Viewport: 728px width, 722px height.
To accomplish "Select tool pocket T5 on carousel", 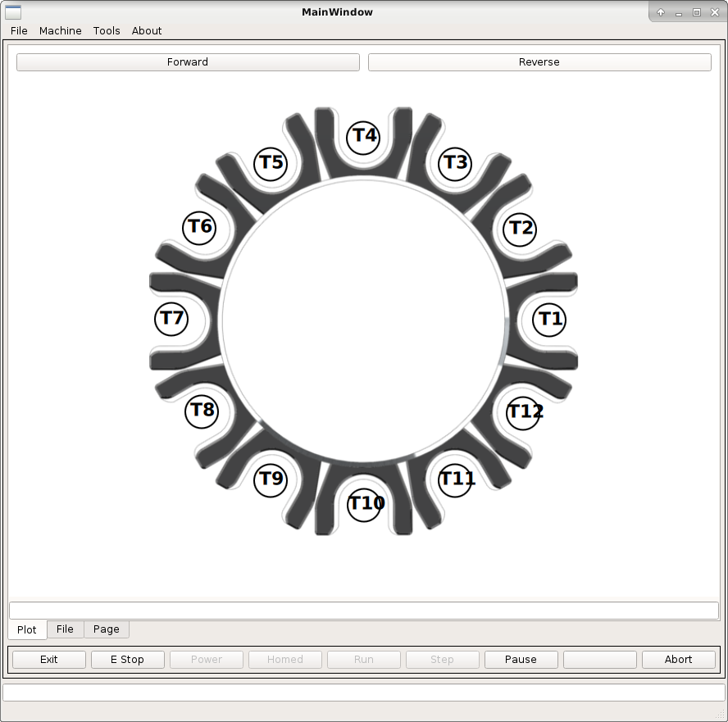I will pyautogui.click(x=271, y=163).
